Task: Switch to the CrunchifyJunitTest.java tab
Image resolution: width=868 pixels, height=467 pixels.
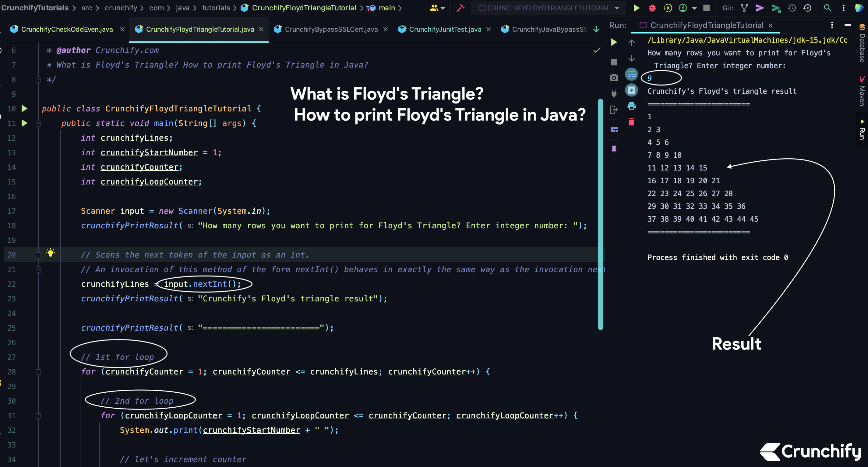Action: 445,29
